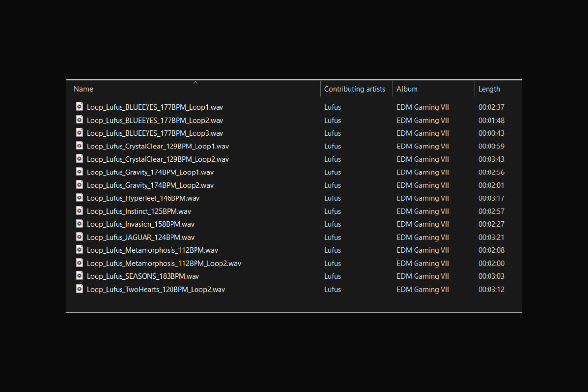This screenshot has height=392, width=588.
Task: Click the sort arrow above the Name header
Action: point(196,82)
